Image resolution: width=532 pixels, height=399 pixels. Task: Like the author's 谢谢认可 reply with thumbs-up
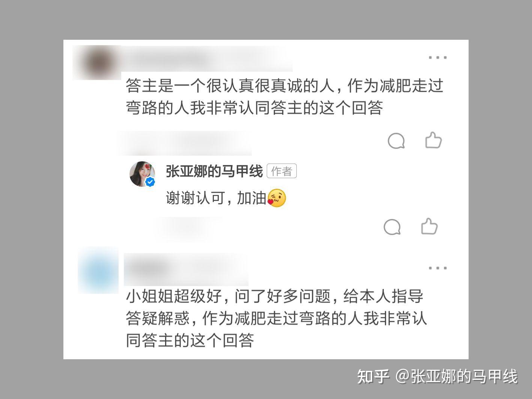[429, 226]
